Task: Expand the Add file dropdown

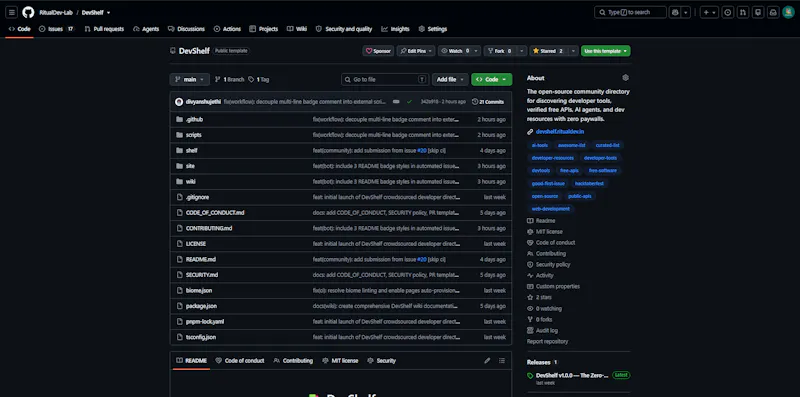Action: [450, 79]
